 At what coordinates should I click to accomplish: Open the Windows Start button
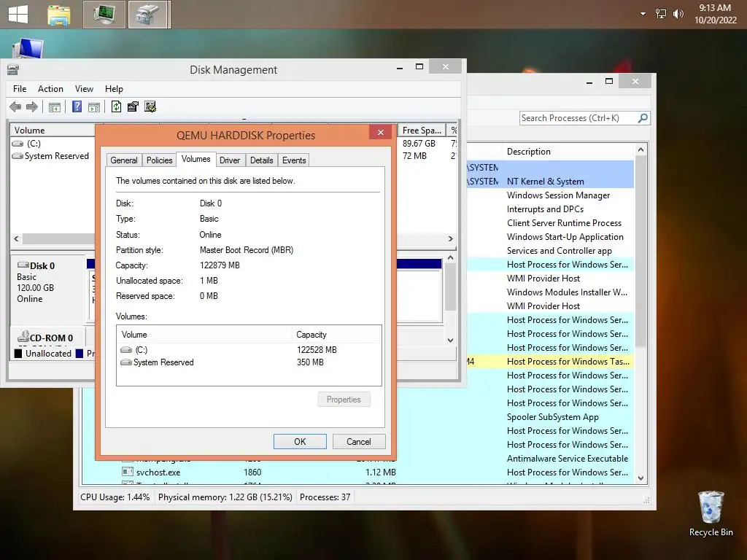coord(18,14)
